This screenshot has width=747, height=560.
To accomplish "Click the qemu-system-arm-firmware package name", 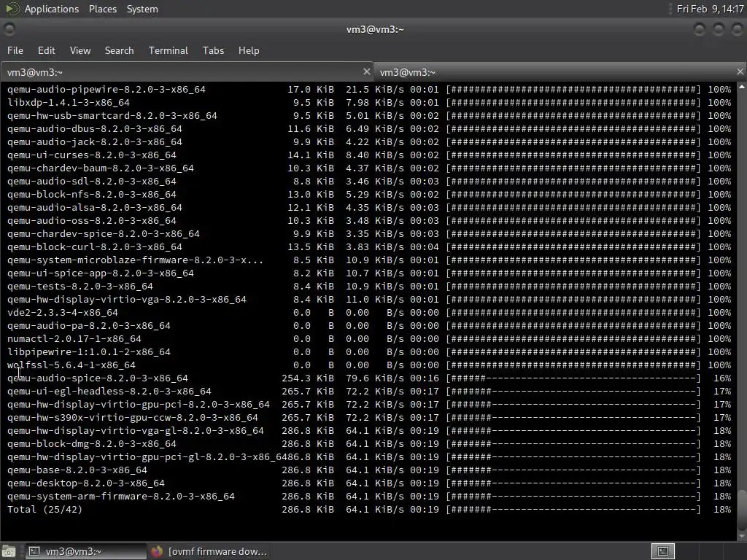I will pos(121,496).
